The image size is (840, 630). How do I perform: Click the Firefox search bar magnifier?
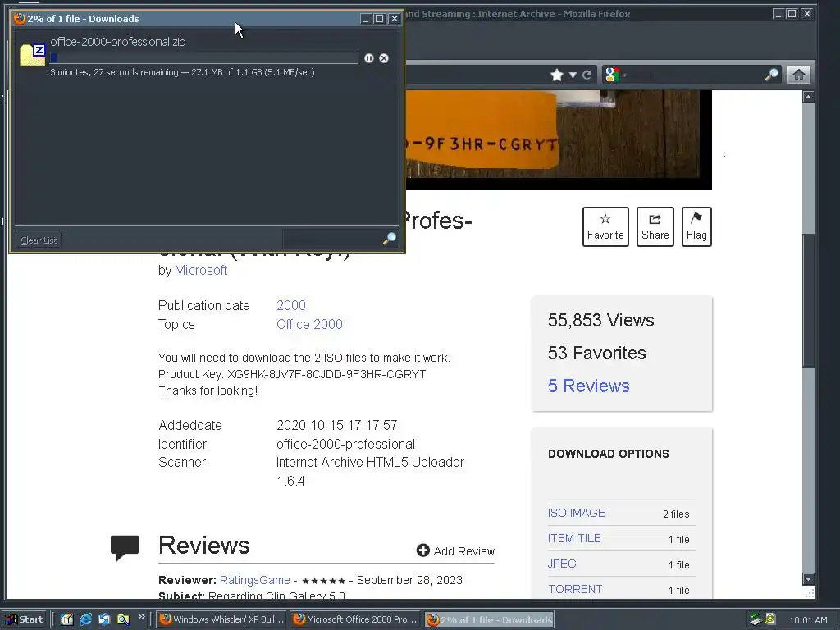tap(771, 75)
